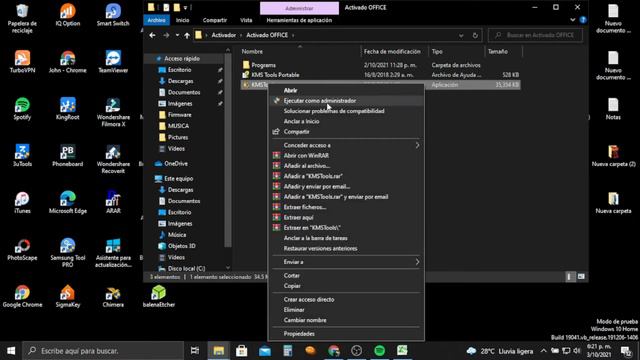Open Google Chrome desktop shortcut
The image size is (640, 360).
pos(22,296)
